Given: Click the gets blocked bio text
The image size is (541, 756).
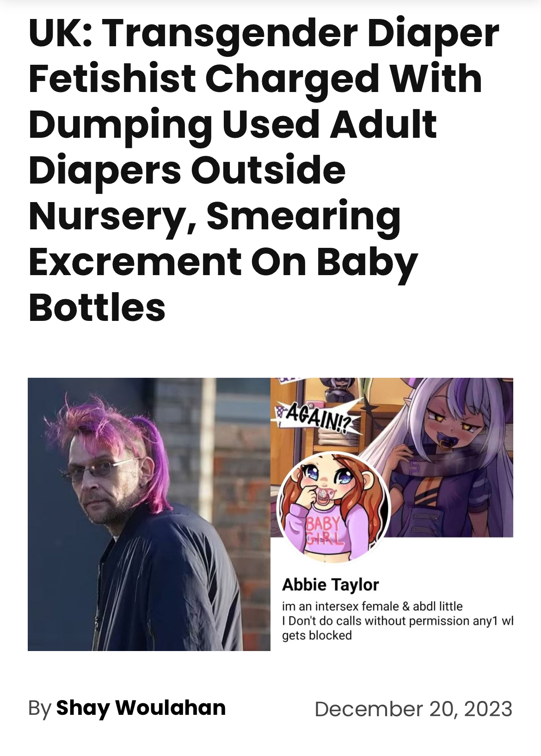Looking at the screenshot, I should (317, 636).
